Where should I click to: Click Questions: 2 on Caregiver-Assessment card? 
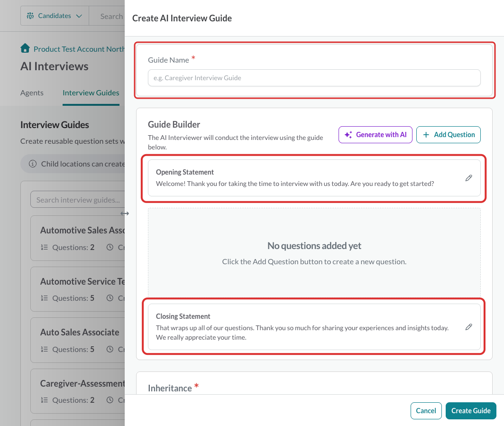point(73,400)
